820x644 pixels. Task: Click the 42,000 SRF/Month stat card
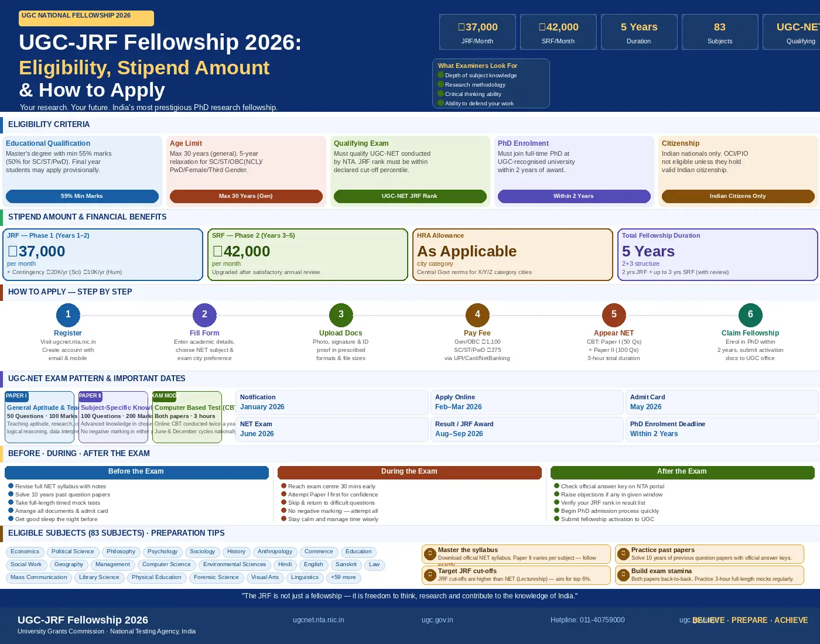558,32
